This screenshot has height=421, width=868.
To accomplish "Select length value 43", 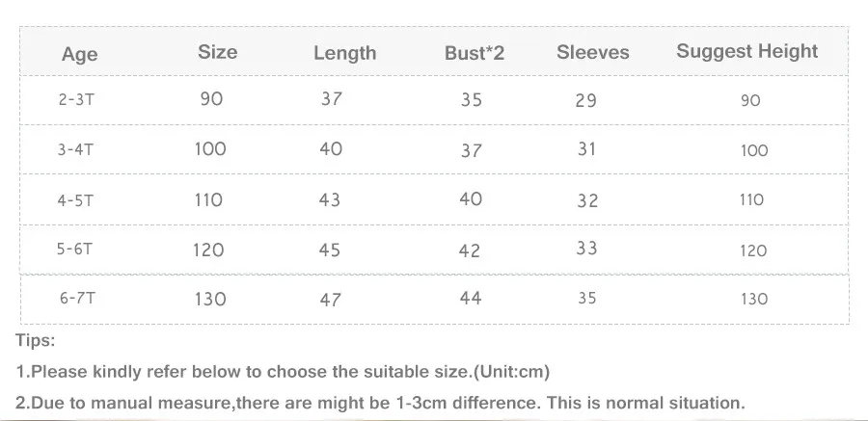I will 330,199.
